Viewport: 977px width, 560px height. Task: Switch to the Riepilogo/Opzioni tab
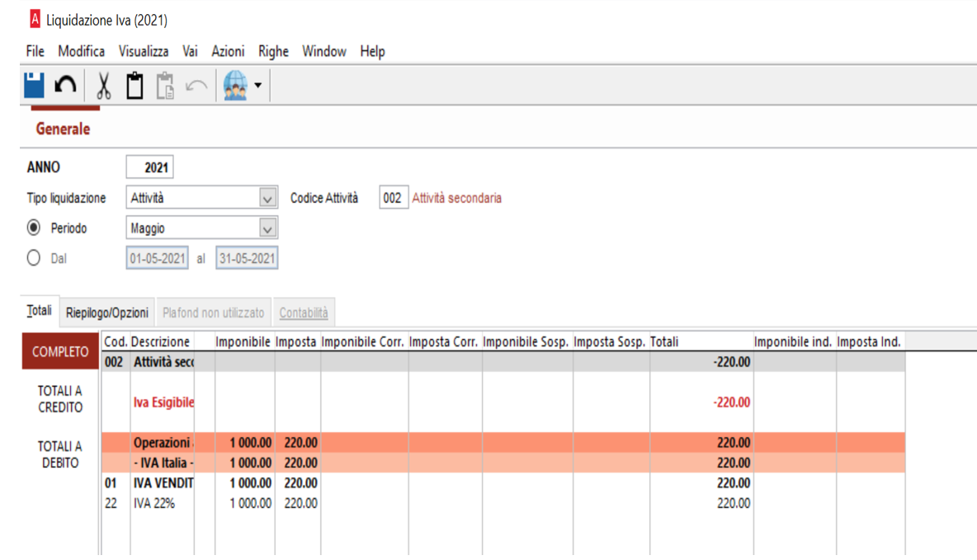(x=107, y=313)
